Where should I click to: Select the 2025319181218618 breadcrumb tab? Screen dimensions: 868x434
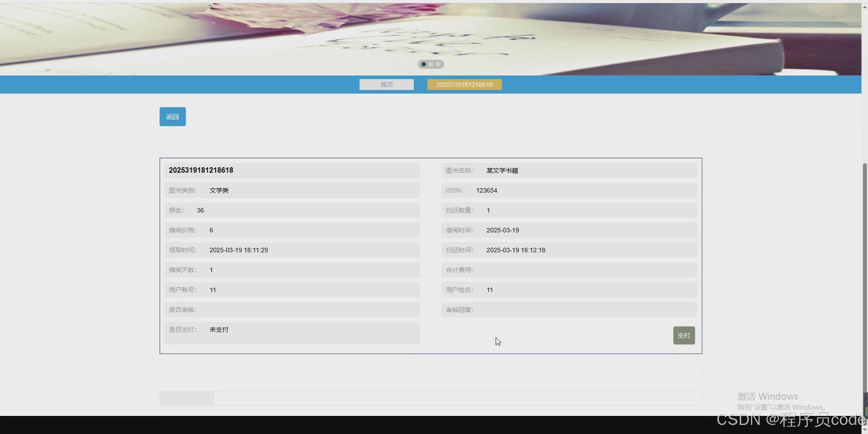[464, 85]
